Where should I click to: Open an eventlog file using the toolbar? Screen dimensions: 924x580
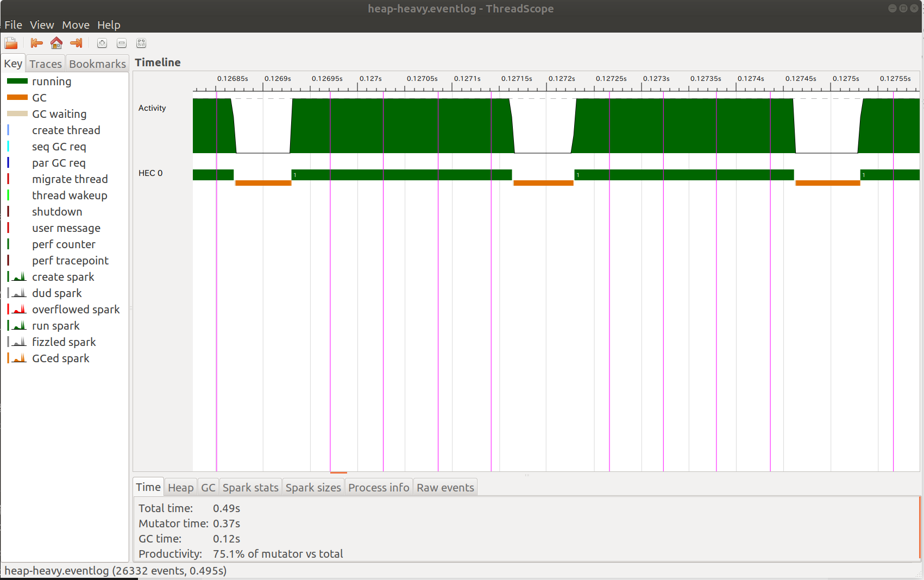[x=11, y=43]
